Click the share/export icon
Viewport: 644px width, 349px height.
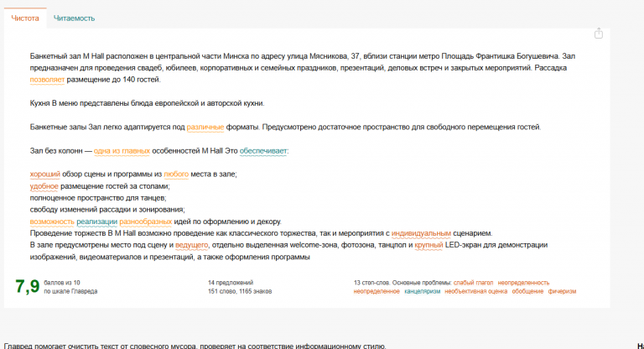(599, 34)
